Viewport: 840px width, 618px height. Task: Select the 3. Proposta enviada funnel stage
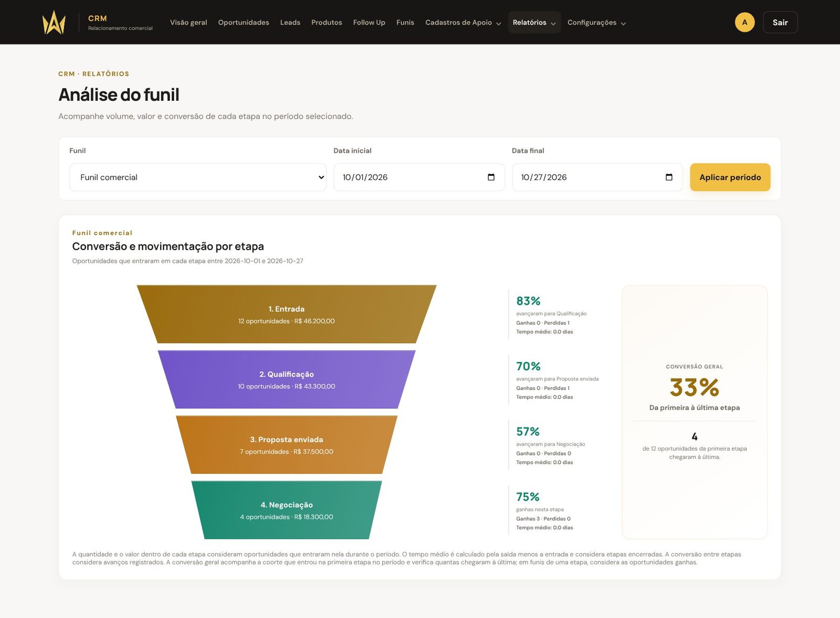click(x=287, y=445)
